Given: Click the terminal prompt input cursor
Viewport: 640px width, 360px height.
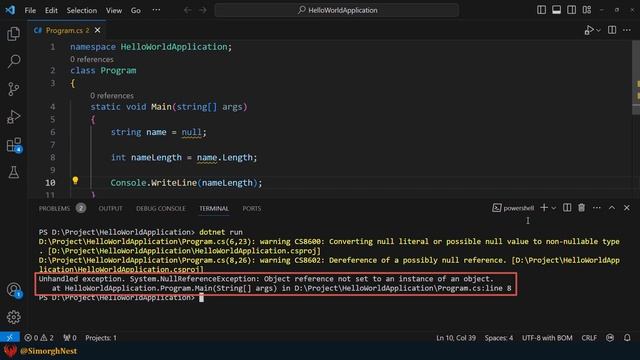Looking at the screenshot, I should tap(201, 298).
